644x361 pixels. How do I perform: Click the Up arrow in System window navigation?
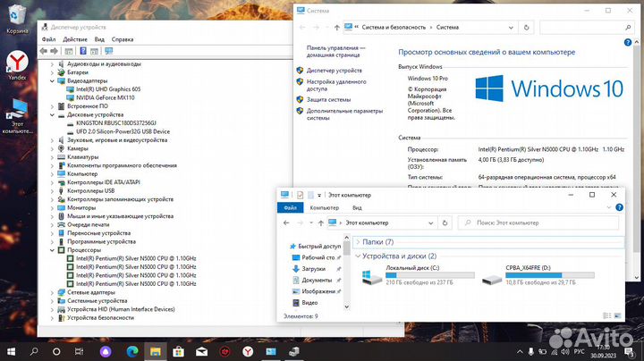(336, 28)
